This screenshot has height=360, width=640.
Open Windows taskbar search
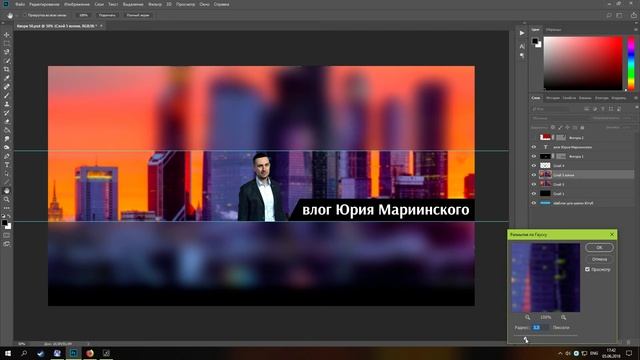pyautogui.click(x=24, y=353)
